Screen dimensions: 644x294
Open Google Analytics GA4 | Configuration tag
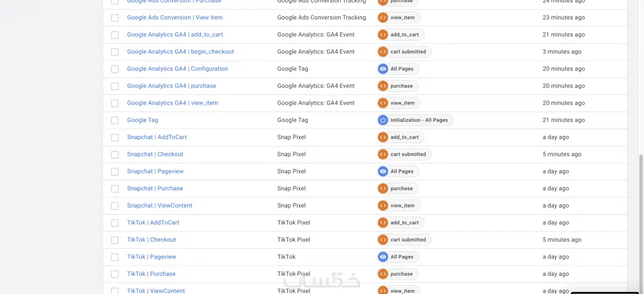click(177, 69)
